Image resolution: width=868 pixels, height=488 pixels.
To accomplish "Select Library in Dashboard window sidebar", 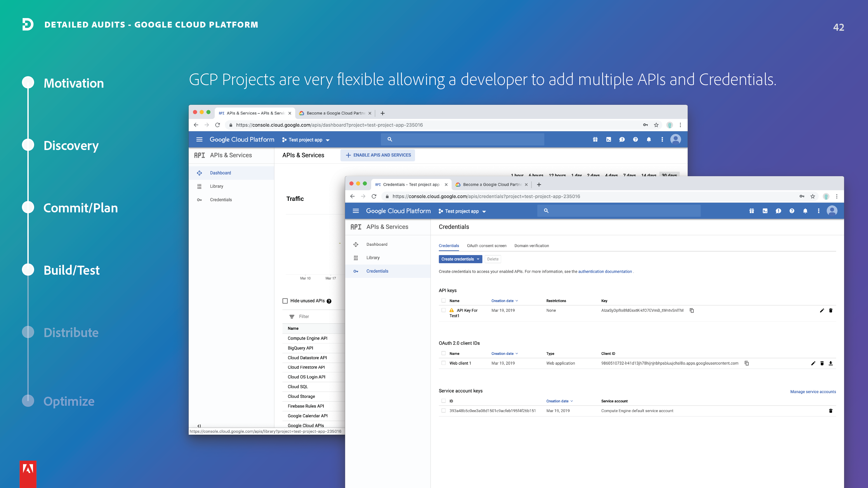I will click(231, 186).
